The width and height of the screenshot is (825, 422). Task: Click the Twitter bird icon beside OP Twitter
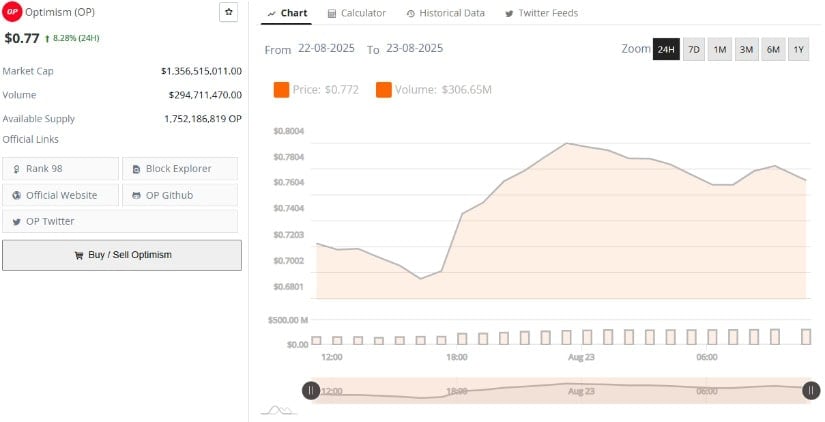pos(16,222)
